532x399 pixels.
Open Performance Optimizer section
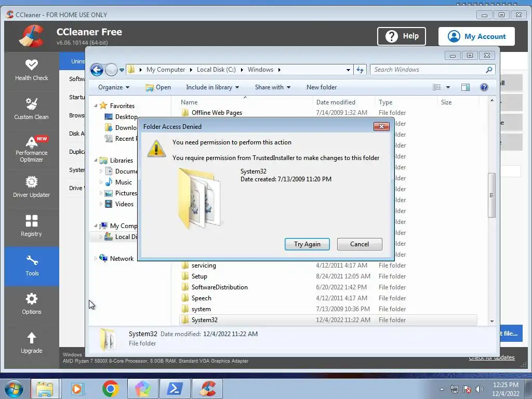point(32,149)
